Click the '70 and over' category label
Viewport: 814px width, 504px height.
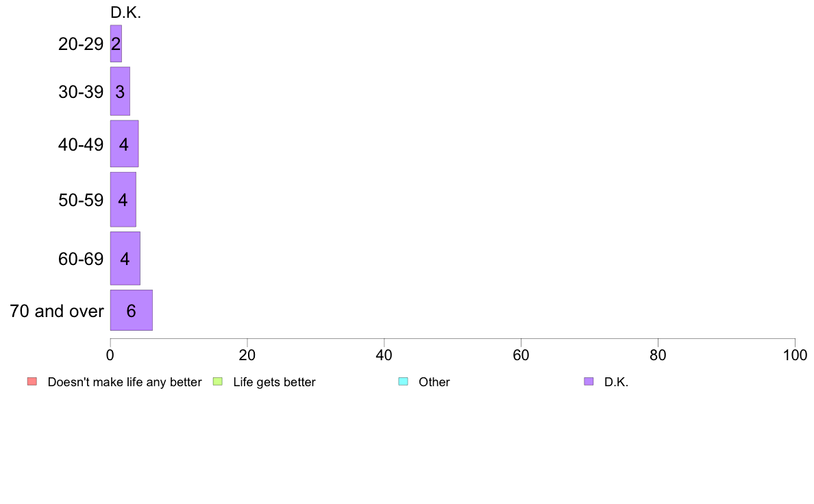(57, 311)
